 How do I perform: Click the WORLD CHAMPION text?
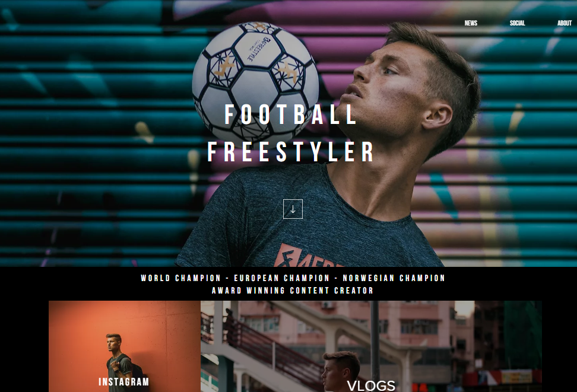180,278
